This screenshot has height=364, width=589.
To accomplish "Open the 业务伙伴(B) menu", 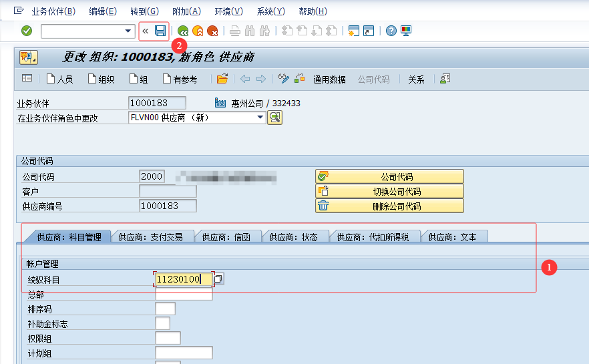I will [x=53, y=11].
